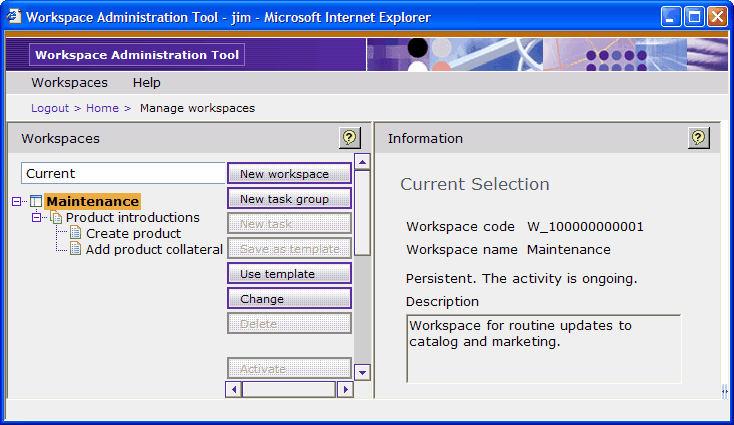Click the disabled New task button
The image size is (734, 425).
[x=289, y=224]
